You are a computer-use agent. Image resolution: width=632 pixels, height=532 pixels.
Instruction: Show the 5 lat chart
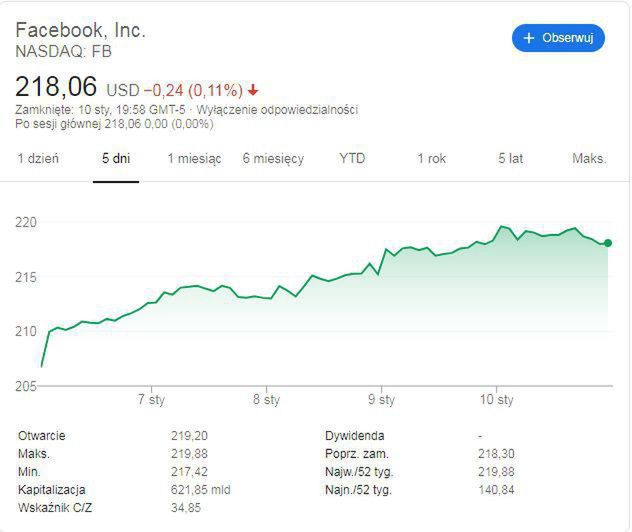pyautogui.click(x=510, y=159)
